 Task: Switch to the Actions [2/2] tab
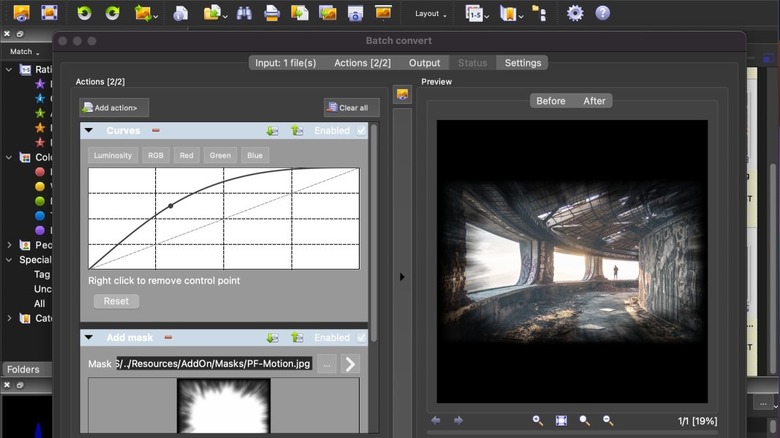pos(362,63)
